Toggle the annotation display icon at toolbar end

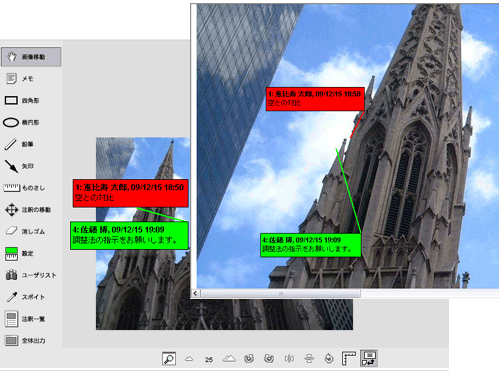tap(369, 358)
